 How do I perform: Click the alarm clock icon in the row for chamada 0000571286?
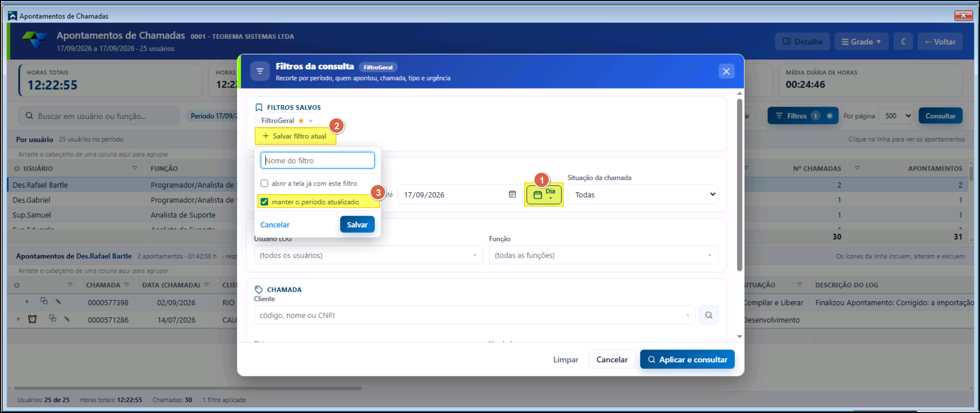coord(32,319)
